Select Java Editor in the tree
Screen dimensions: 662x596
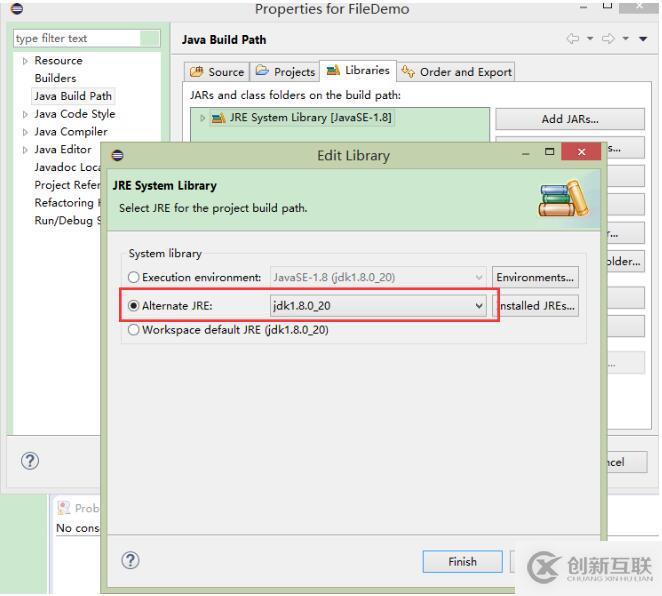coord(63,149)
